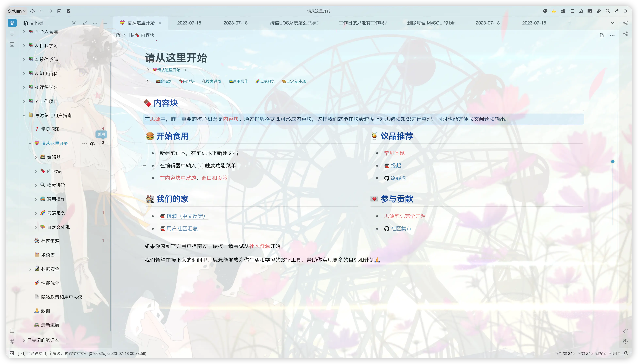
Task: Switch to 删除清理 MySQL 的 bin tab
Action: point(431,23)
